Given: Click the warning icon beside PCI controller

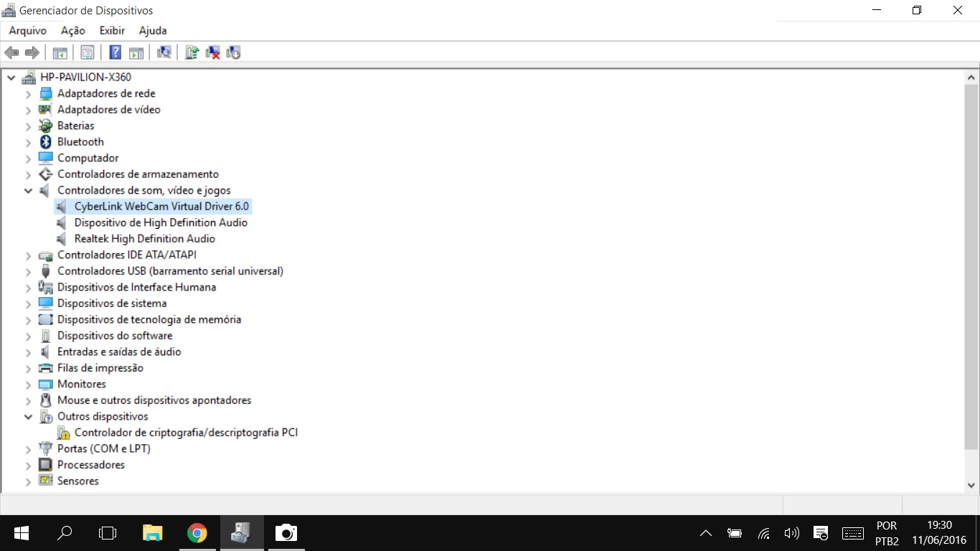Looking at the screenshot, I should coord(63,433).
